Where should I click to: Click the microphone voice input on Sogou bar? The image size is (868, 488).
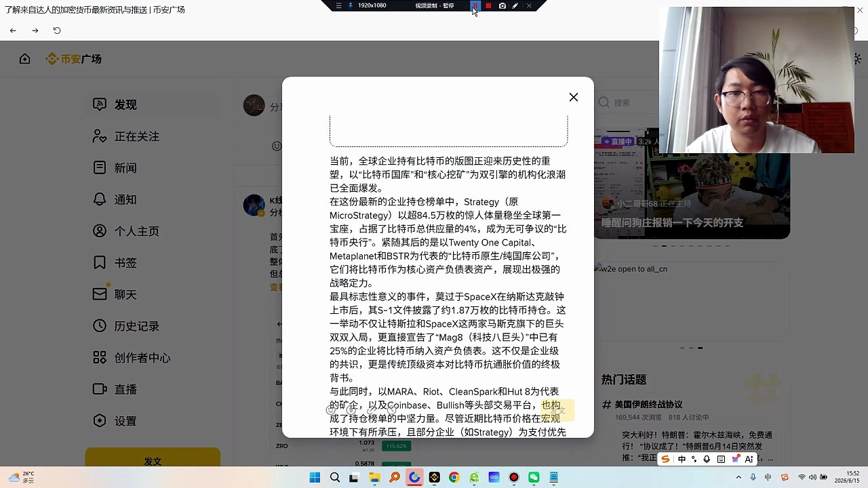click(707, 460)
